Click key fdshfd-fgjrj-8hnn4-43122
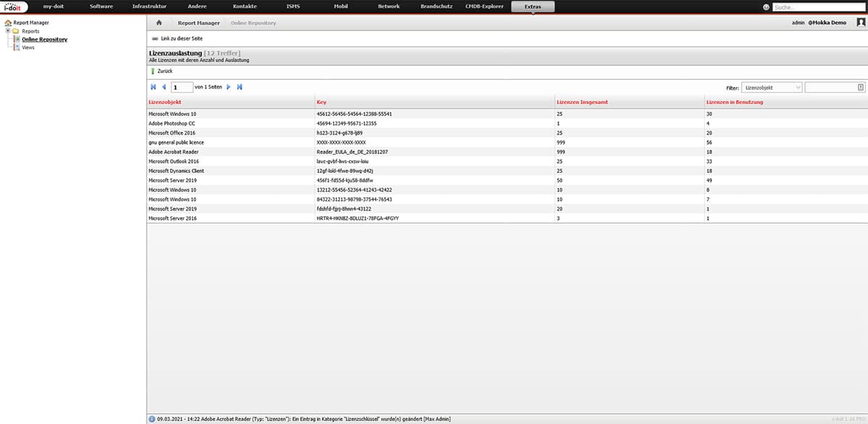The height and width of the screenshot is (424, 868). click(x=344, y=208)
